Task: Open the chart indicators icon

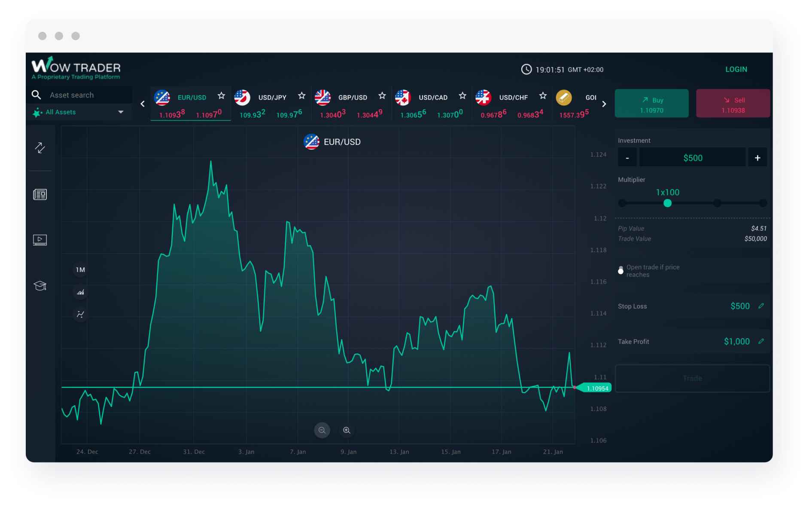Action: coord(80,314)
